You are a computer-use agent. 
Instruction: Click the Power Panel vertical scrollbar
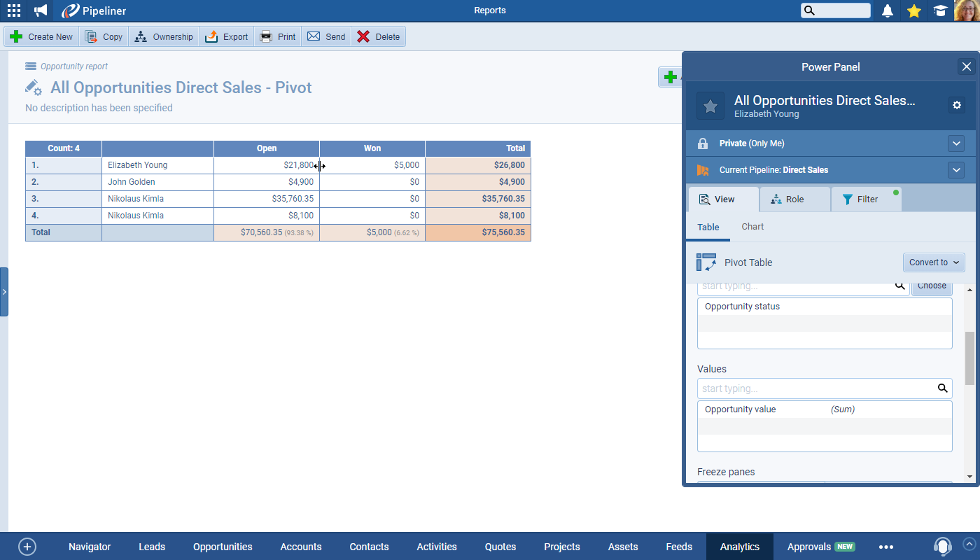(x=969, y=357)
